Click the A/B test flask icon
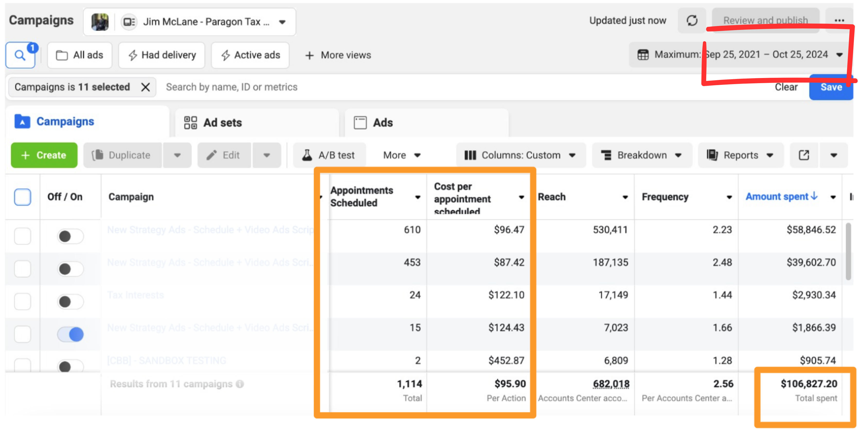The width and height of the screenshot is (868, 436). [307, 155]
